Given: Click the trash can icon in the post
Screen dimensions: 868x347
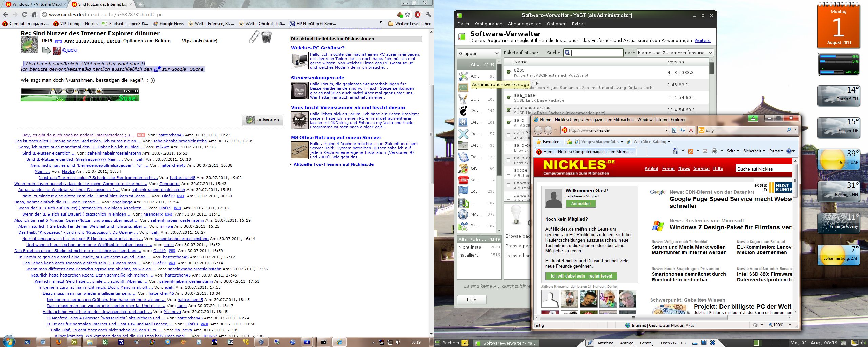Looking at the screenshot, I should click(x=267, y=37).
